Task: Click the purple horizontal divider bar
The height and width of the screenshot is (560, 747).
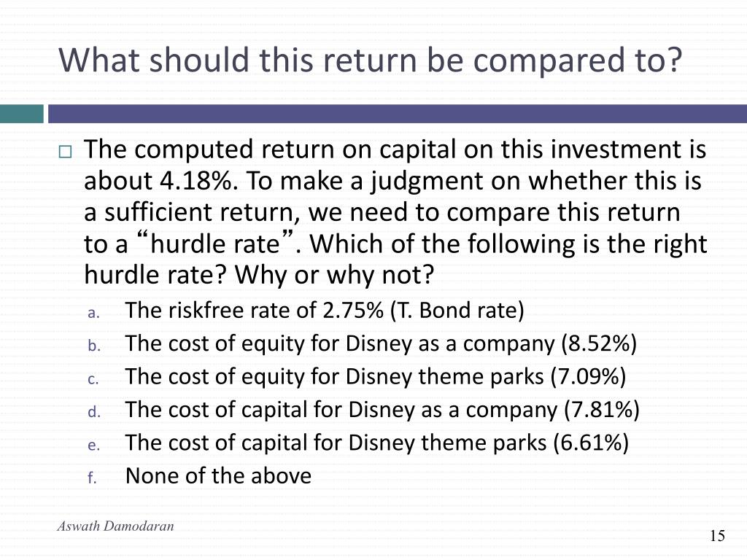Action: 398,114
